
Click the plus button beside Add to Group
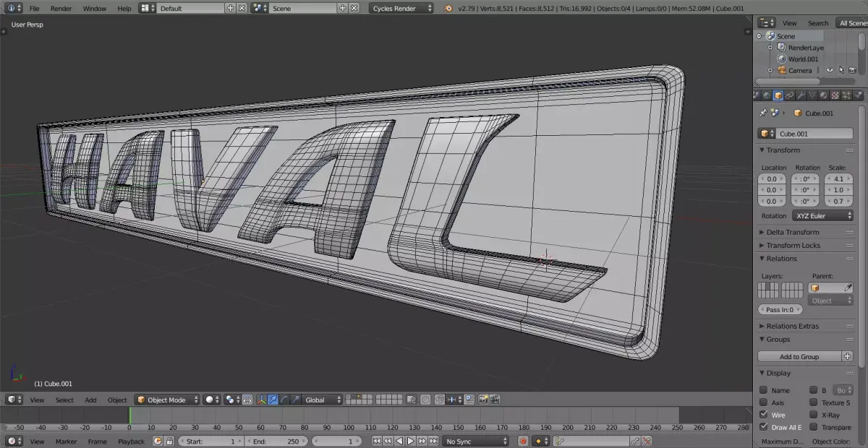(x=848, y=356)
